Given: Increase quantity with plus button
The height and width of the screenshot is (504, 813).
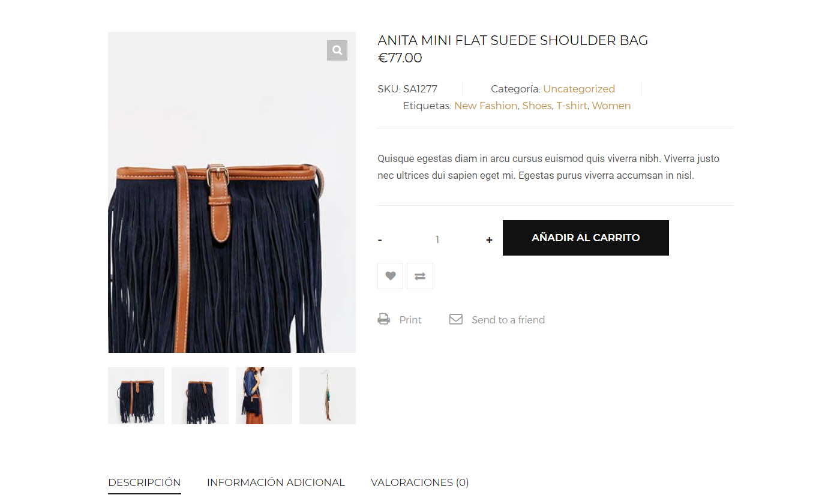Looking at the screenshot, I should coord(490,240).
